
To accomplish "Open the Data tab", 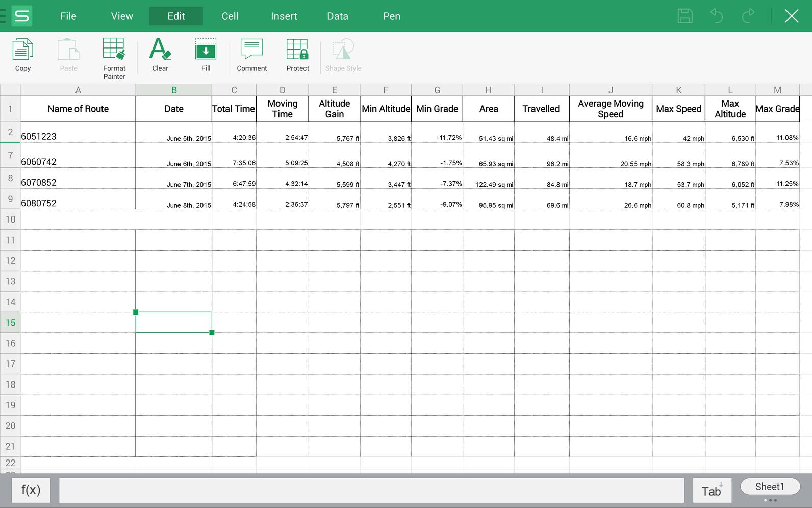I will coord(338,16).
